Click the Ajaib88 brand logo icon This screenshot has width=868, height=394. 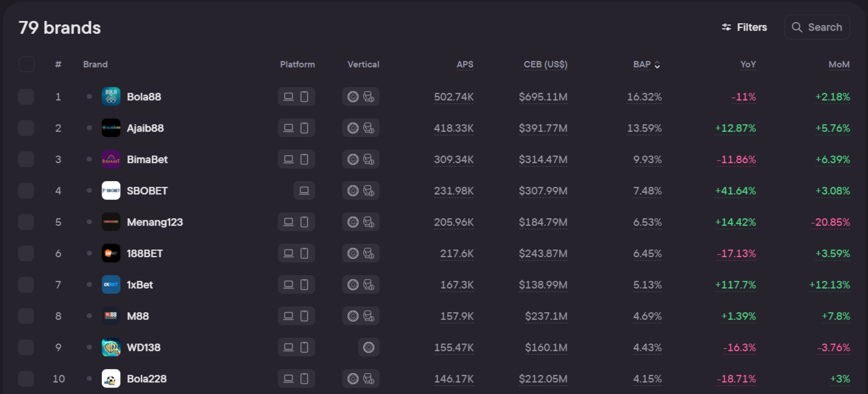(x=111, y=128)
